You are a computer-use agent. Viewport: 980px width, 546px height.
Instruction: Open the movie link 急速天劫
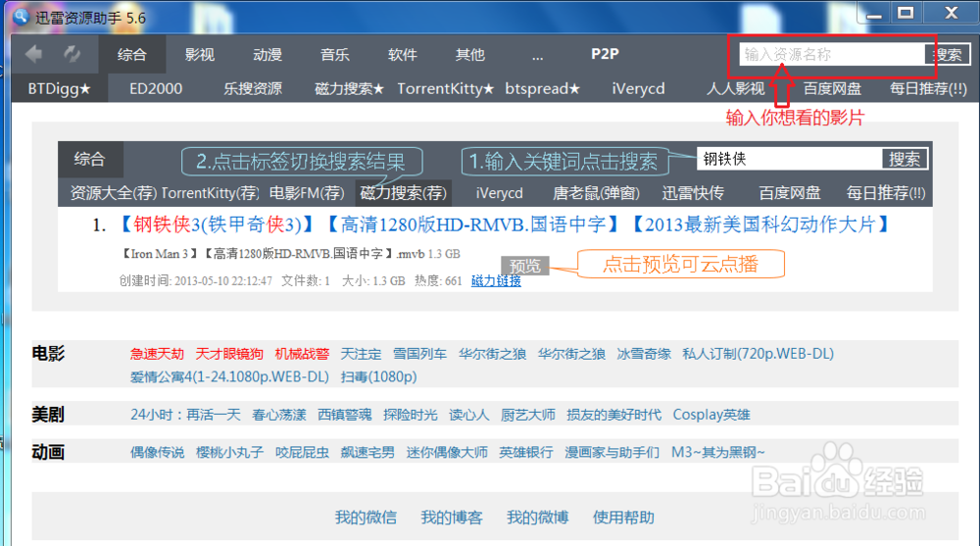click(x=157, y=354)
